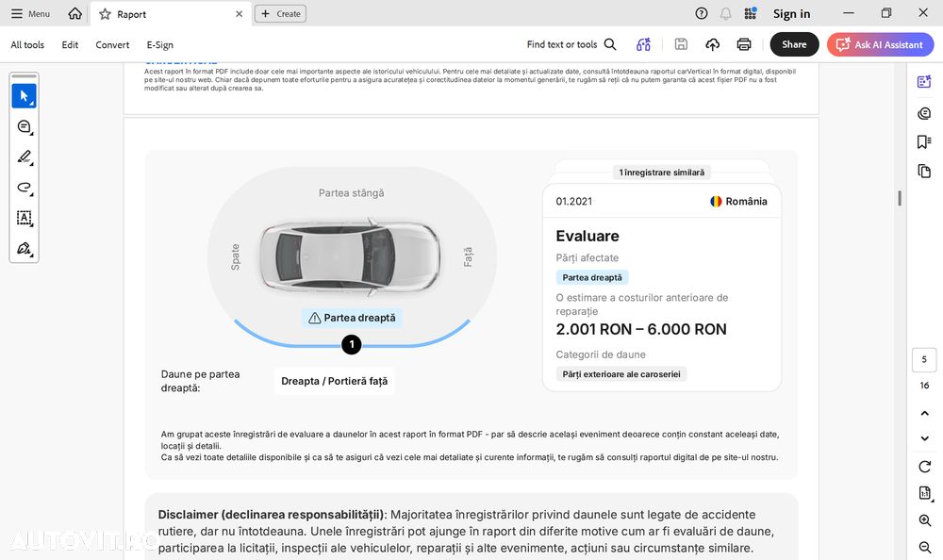Open the E-Sign menu

pos(160,44)
